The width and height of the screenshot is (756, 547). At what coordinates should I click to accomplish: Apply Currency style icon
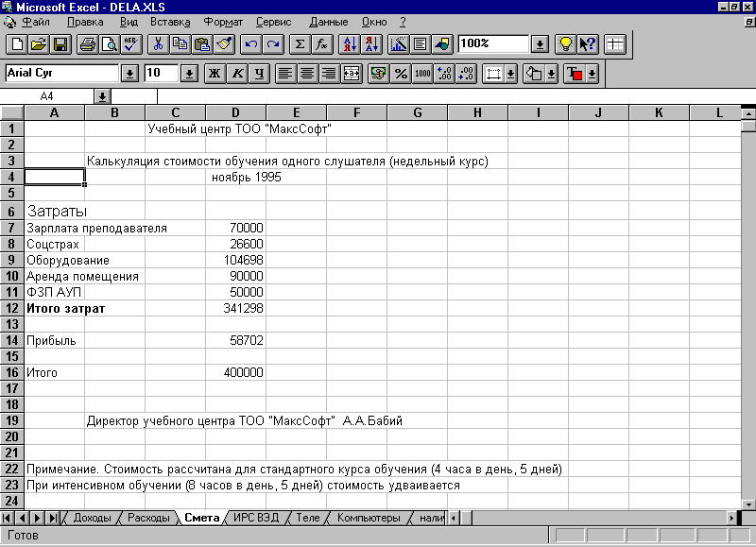pyautogui.click(x=379, y=74)
